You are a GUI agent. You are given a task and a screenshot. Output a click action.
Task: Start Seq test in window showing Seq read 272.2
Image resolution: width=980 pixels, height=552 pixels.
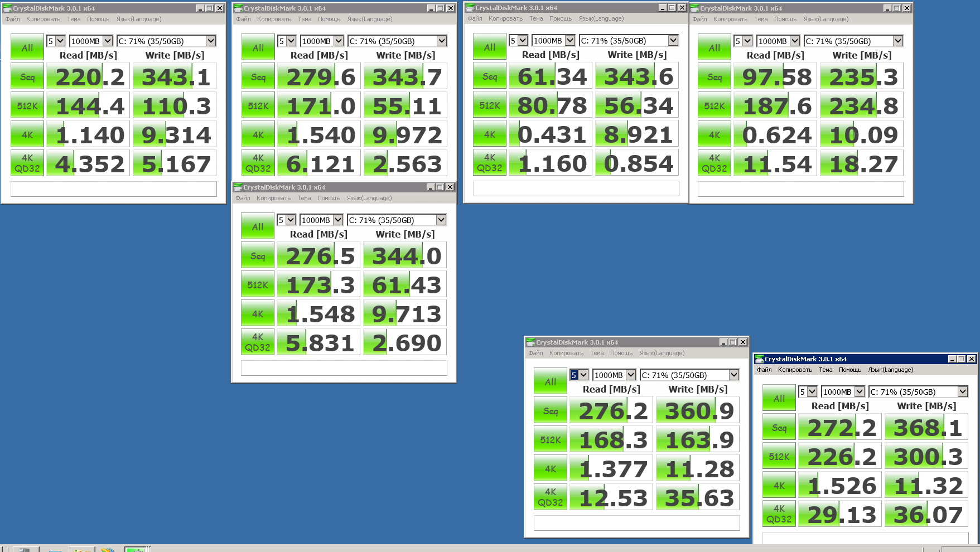click(x=779, y=428)
